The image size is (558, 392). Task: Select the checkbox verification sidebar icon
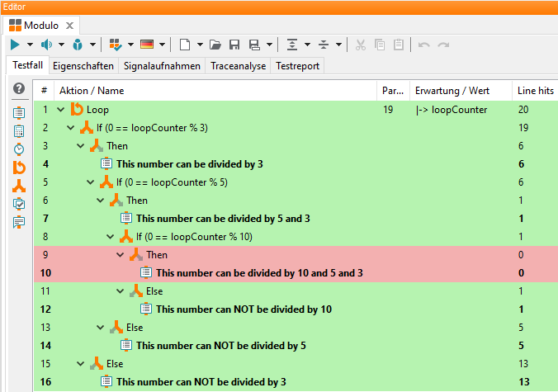coord(19,204)
